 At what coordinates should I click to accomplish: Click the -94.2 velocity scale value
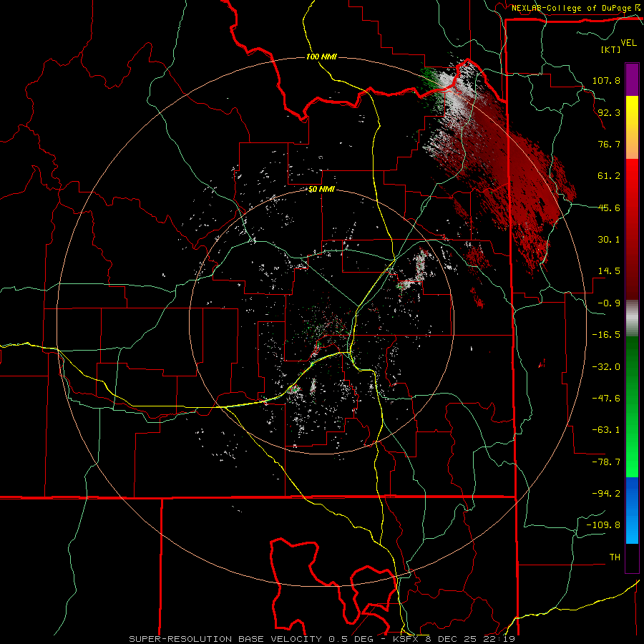click(606, 493)
